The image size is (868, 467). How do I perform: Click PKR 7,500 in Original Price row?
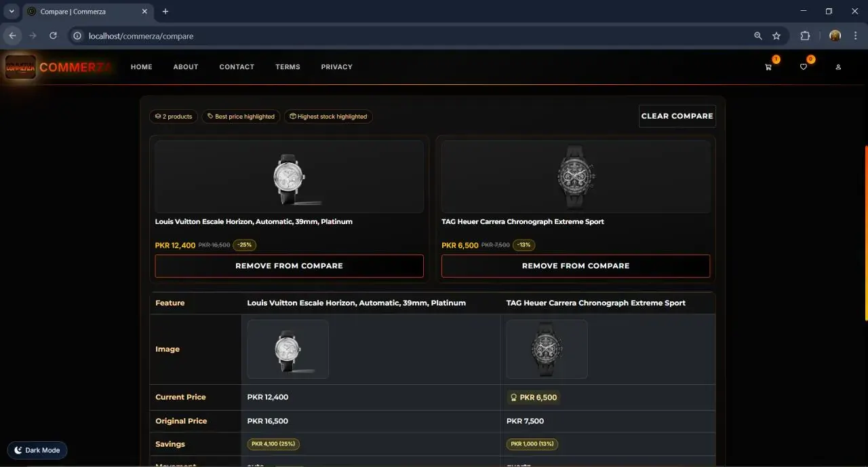526,421
